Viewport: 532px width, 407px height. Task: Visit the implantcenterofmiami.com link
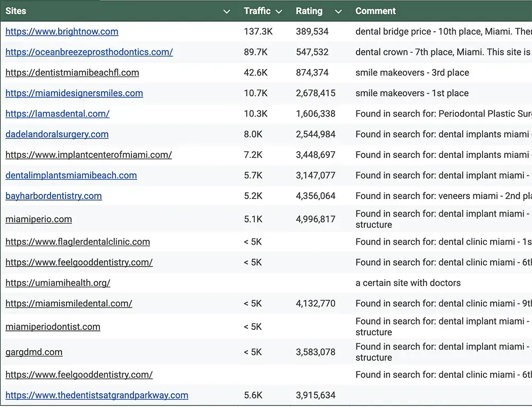[x=88, y=155]
